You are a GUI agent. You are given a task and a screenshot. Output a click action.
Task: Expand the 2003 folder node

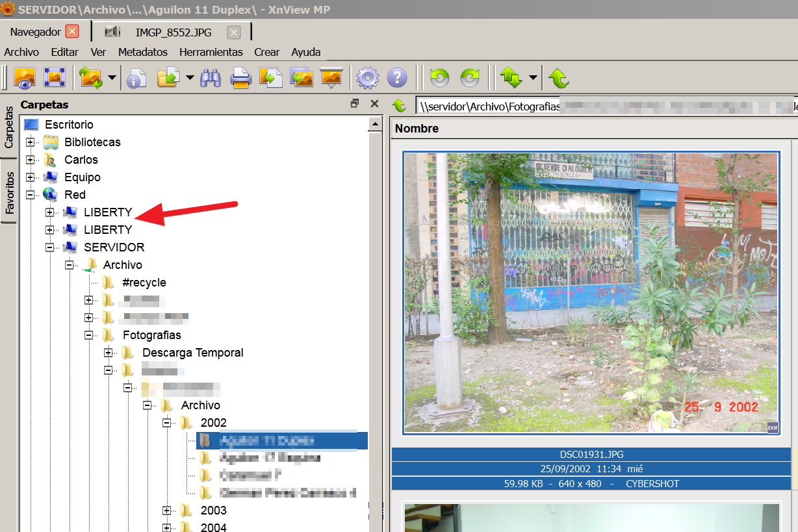pos(166,511)
